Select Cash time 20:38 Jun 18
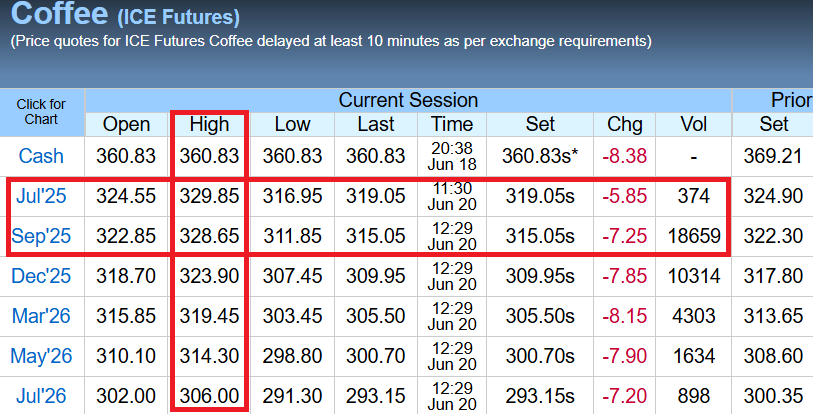Viewport: 813px width, 414px height. (x=452, y=156)
